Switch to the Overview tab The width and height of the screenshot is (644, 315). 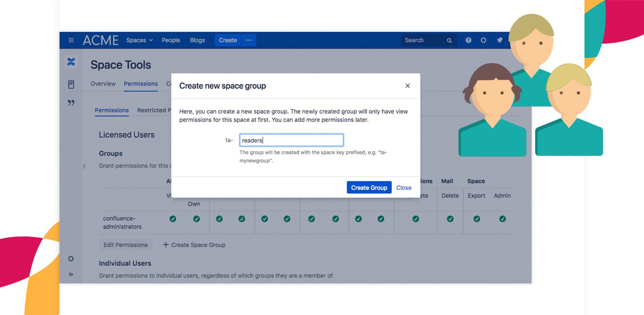[103, 84]
